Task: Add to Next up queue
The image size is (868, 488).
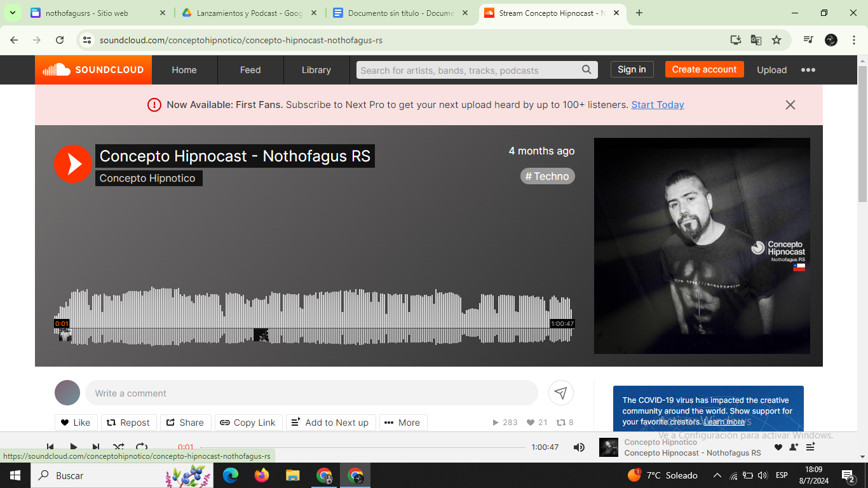Action: (x=330, y=423)
